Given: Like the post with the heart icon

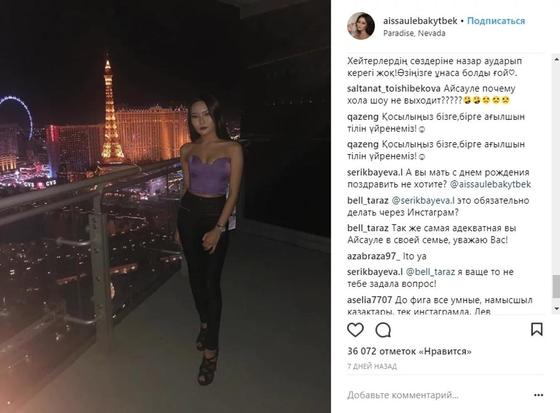Looking at the screenshot, I should [355, 330].
